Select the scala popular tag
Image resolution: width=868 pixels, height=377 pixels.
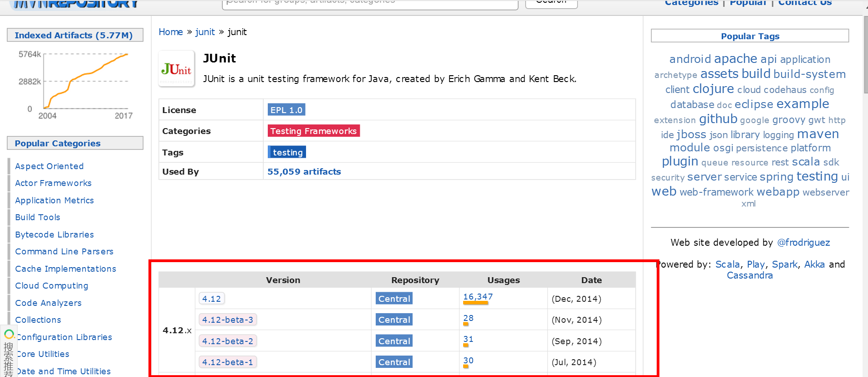click(806, 162)
